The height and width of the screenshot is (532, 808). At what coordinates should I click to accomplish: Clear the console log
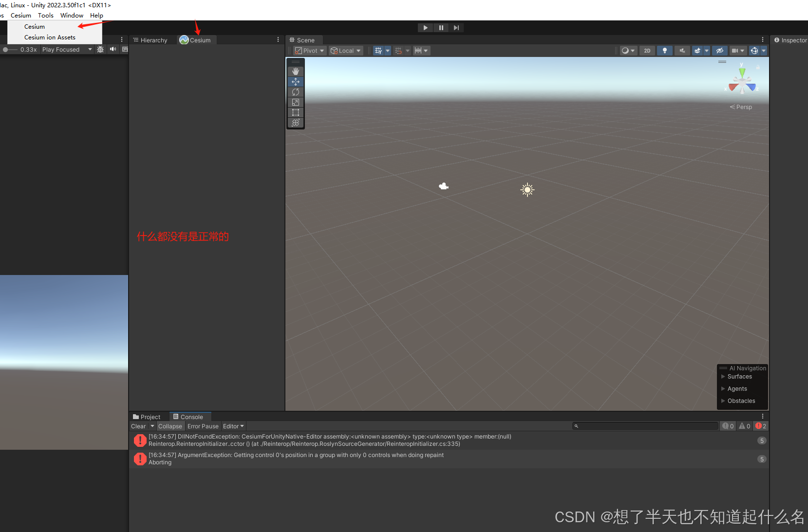(x=138, y=426)
